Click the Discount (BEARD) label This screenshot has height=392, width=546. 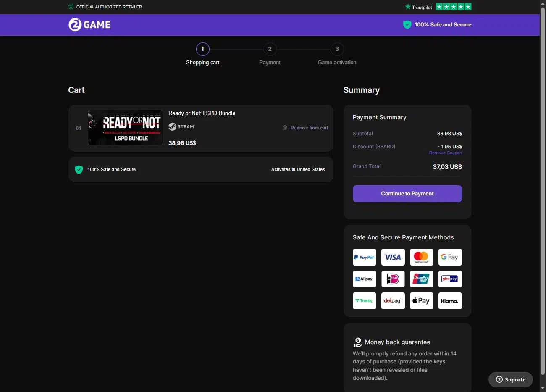[374, 147]
